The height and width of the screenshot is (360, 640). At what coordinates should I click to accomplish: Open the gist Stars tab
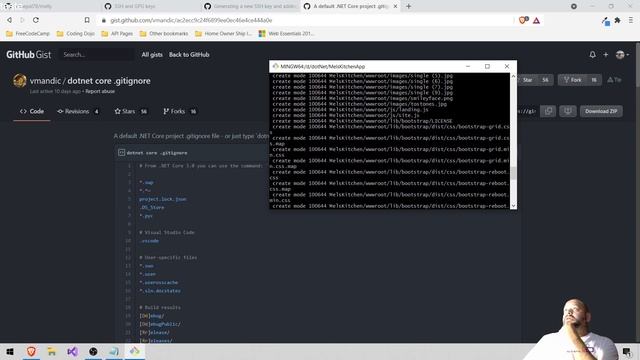coord(131,111)
